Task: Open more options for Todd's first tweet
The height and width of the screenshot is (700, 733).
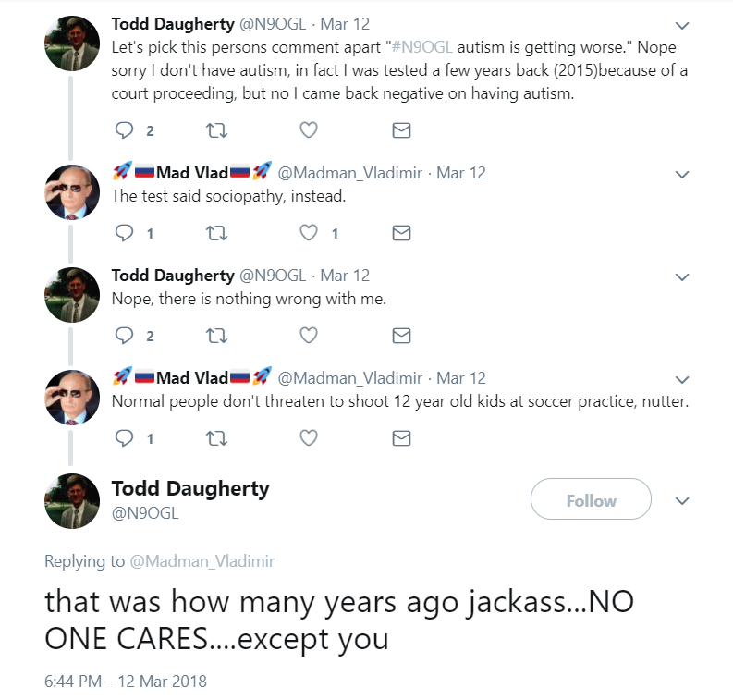Action: pyautogui.click(x=682, y=25)
